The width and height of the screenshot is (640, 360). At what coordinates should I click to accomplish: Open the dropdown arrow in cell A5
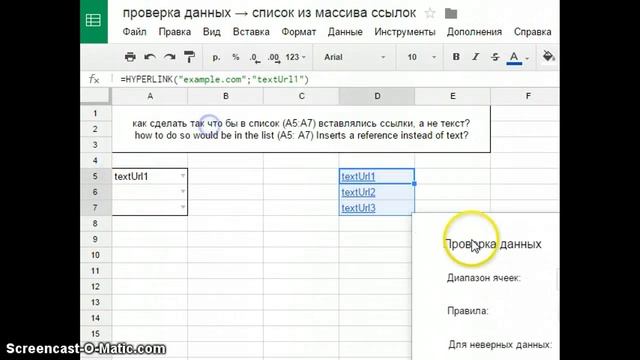coord(182,176)
